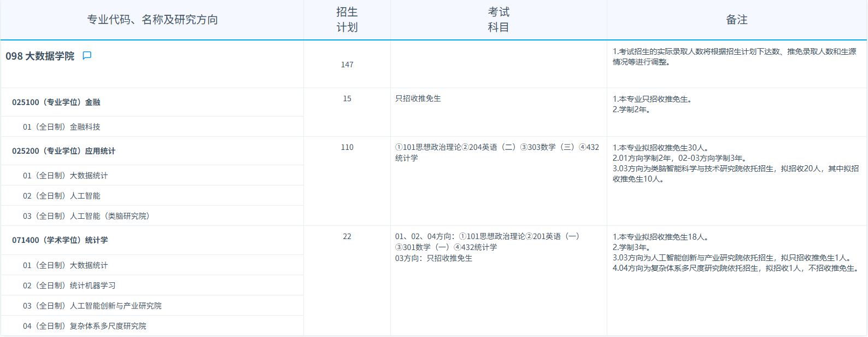The image size is (868, 337).
Task: Select the 098 大数据学院 heading
Action: (40, 56)
